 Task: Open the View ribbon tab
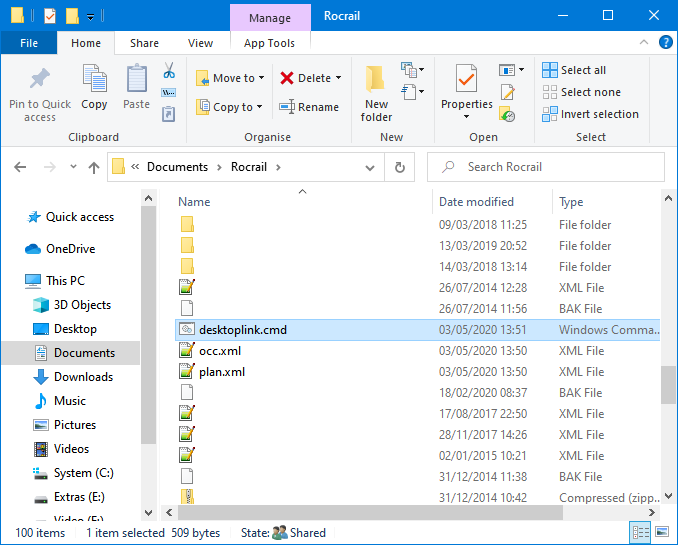200,43
